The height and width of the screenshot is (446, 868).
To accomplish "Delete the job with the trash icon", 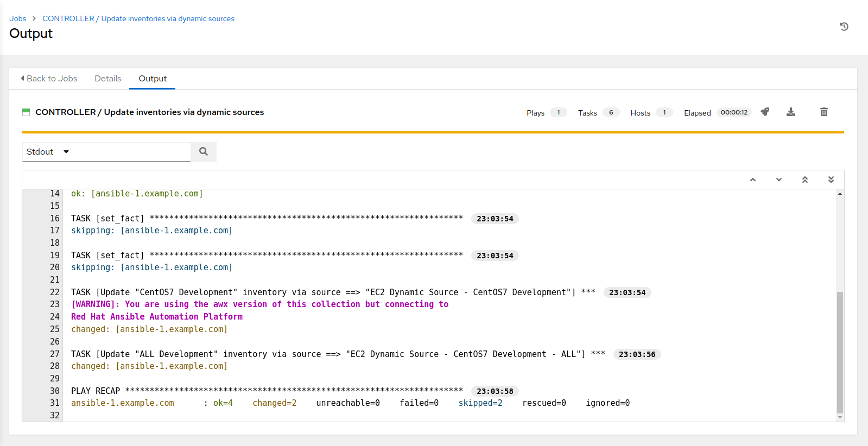I will tap(823, 112).
